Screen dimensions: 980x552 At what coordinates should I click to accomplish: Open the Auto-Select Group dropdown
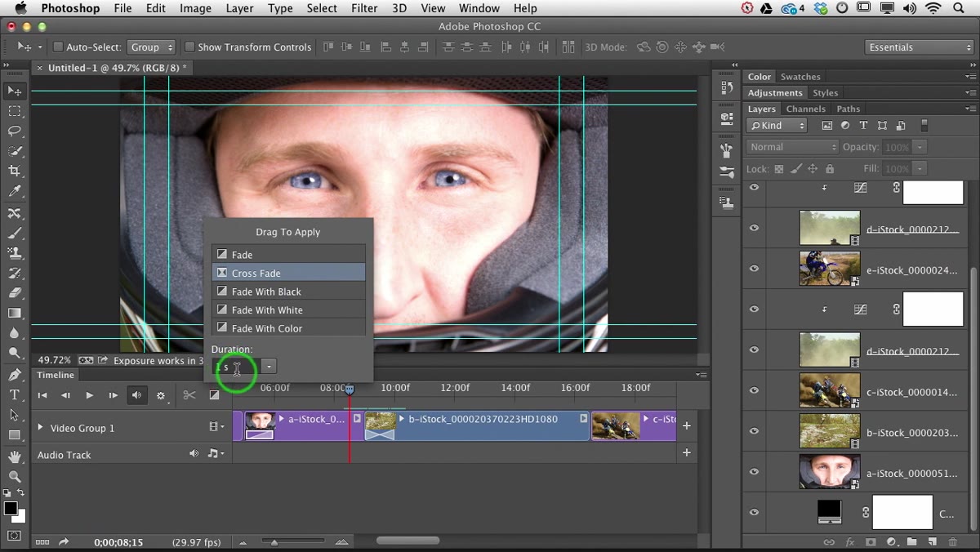(x=151, y=47)
